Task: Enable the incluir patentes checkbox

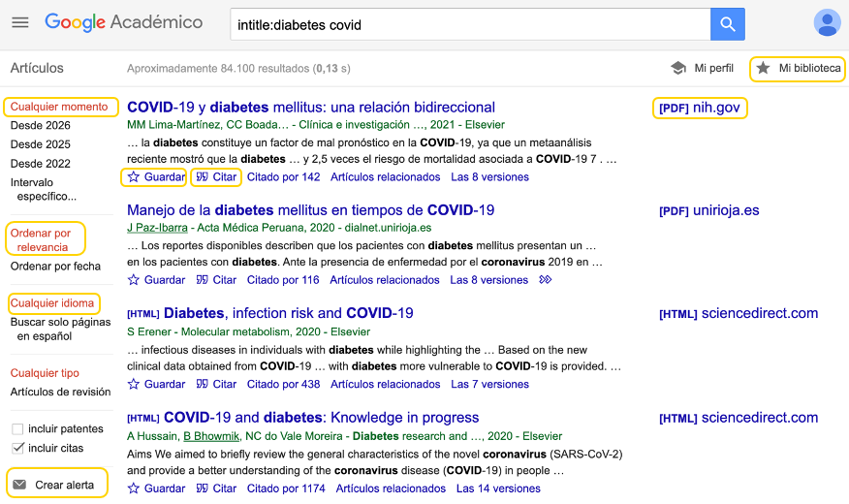Action: tap(17, 429)
